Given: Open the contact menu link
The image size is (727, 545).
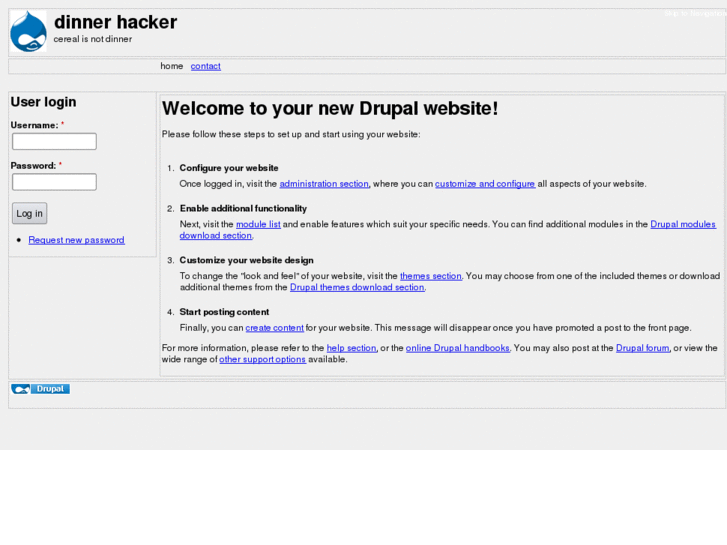Looking at the screenshot, I should coord(205,66).
